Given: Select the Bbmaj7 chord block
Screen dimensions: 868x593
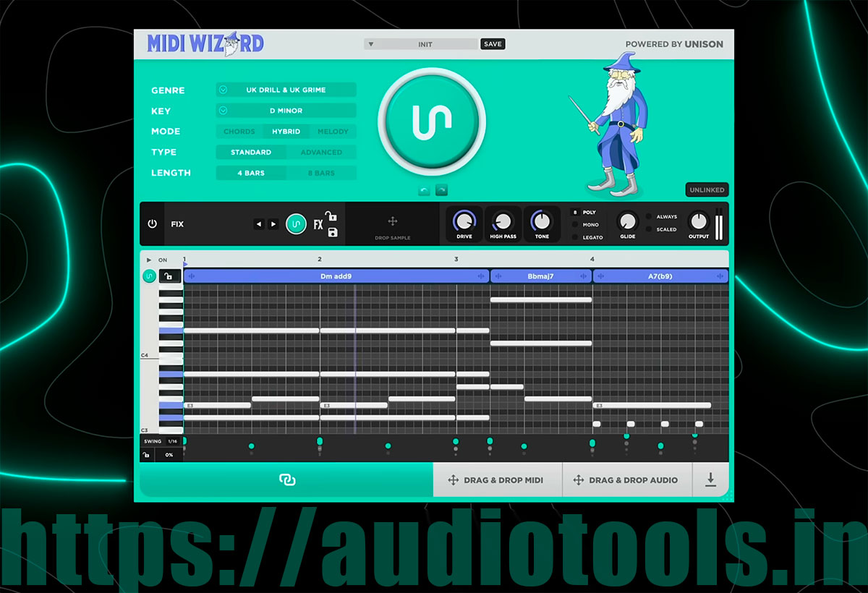Looking at the screenshot, I should point(541,276).
